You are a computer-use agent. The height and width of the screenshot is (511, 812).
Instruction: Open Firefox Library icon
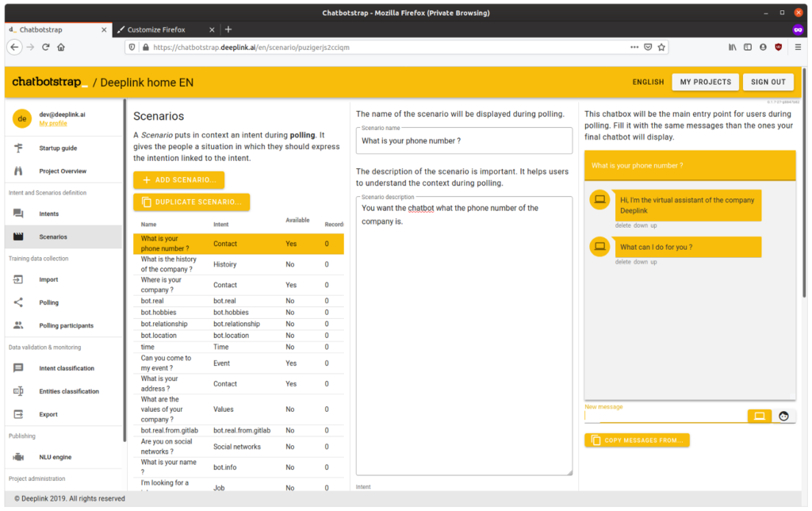pos(732,47)
